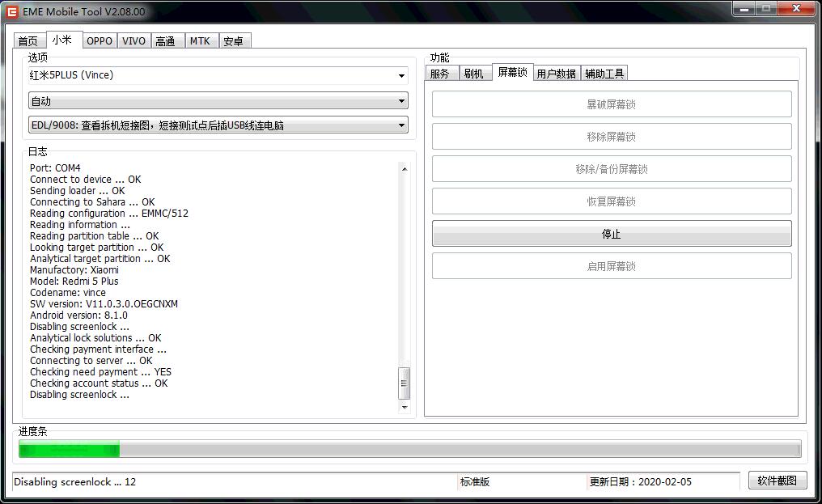Click log line 'Reading information ...'

click(79, 224)
